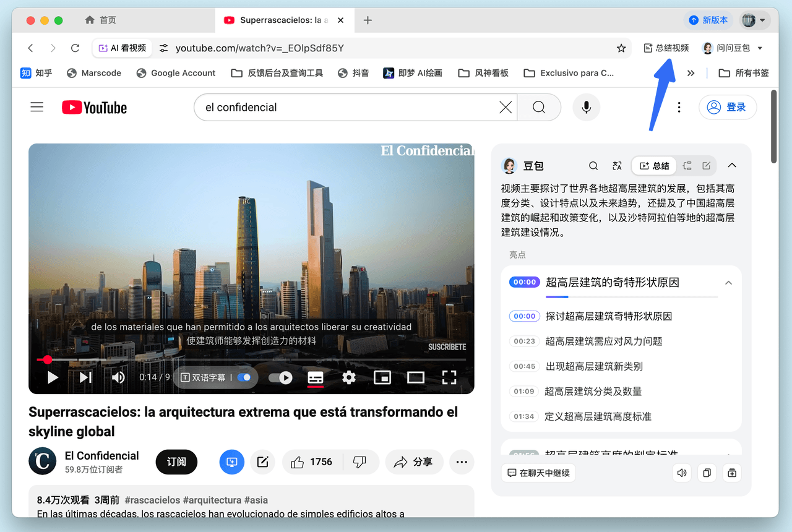Click the 订阅 subscribe button
This screenshot has width=792, height=532.
point(176,462)
